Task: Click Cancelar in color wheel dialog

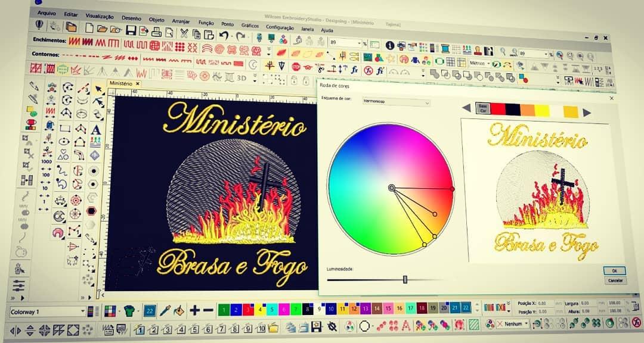Action: coord(615,280)
